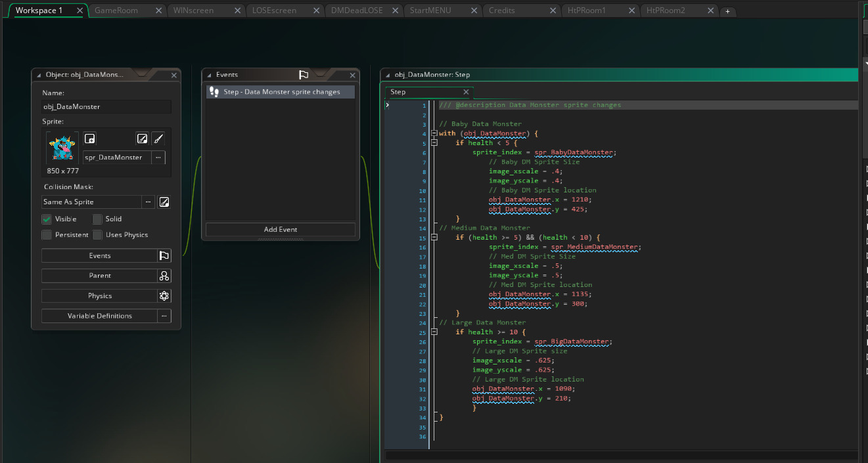Screen dimensions: 868x463
Task: Switch to the HtPRoom2 tab
Action: [666, 11]
